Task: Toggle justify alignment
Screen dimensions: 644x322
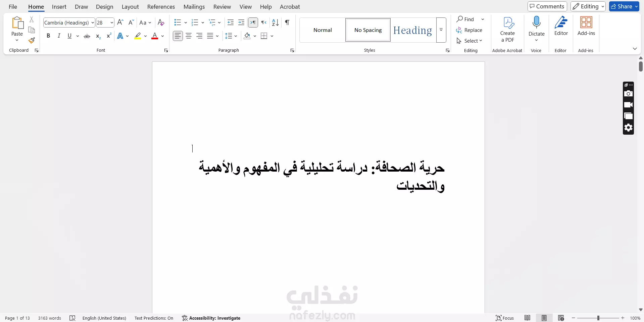Action: coord(210,36)
